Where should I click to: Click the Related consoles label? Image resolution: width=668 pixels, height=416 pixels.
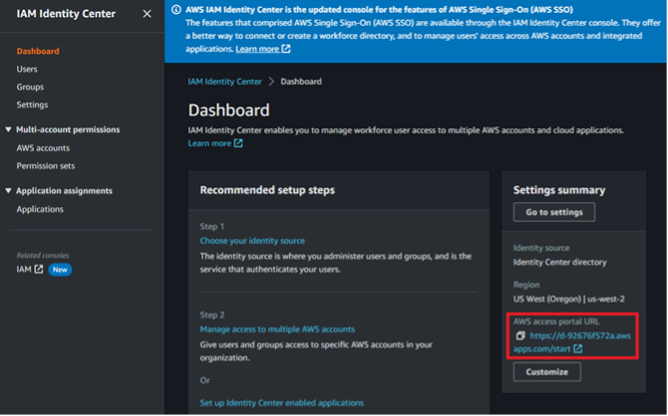coord(43,255)
